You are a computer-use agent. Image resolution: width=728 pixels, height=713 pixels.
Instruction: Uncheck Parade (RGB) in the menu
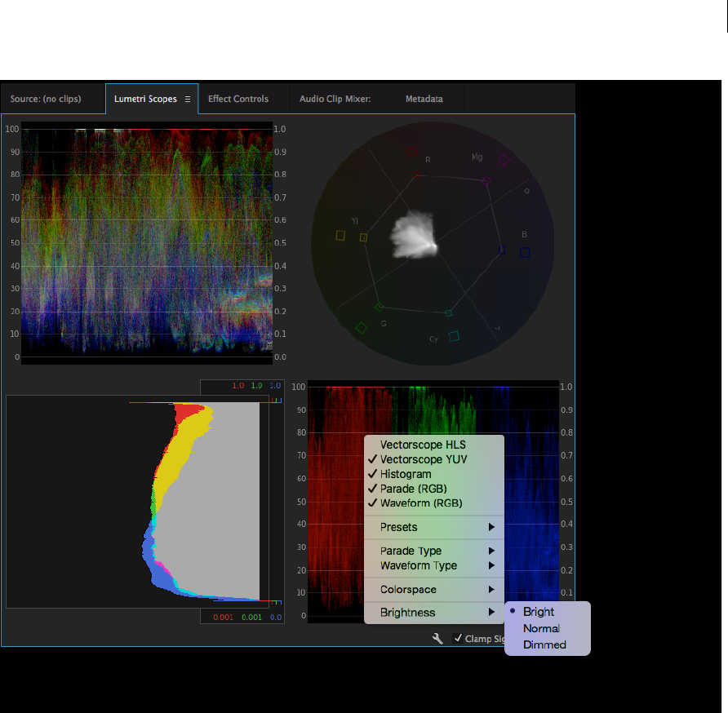tap(434, 489)
